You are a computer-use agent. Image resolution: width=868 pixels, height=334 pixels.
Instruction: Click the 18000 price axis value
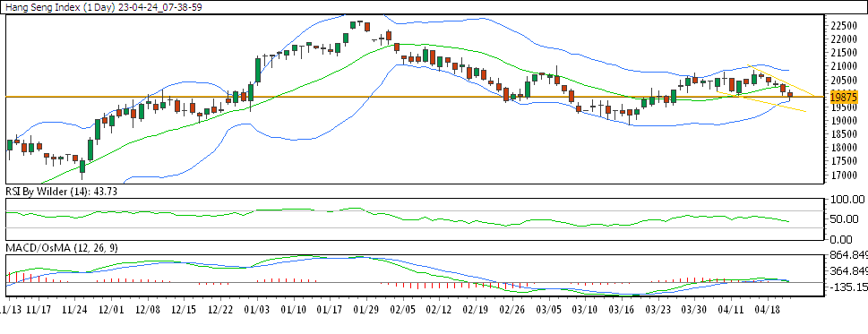[x=844, y=148]
